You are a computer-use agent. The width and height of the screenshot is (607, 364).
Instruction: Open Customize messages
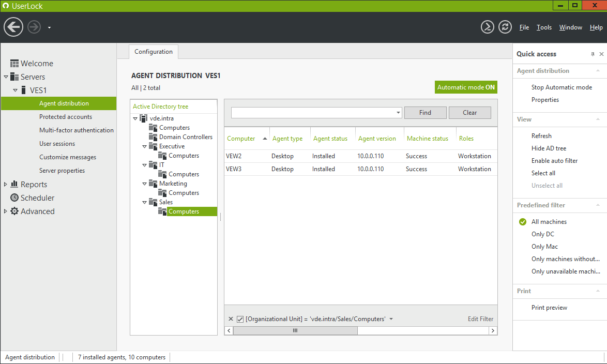[x=67, y=157]
